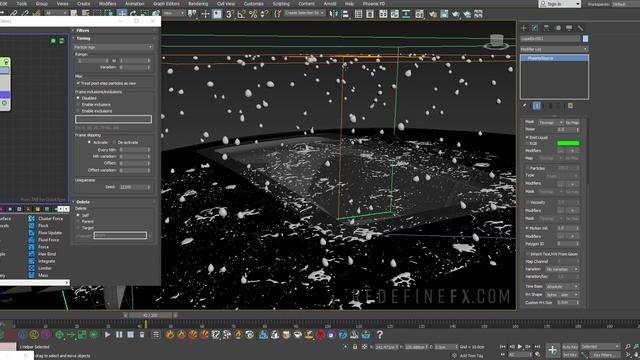
Task: Open the Utilities tab in command panel
Action: 580,28
